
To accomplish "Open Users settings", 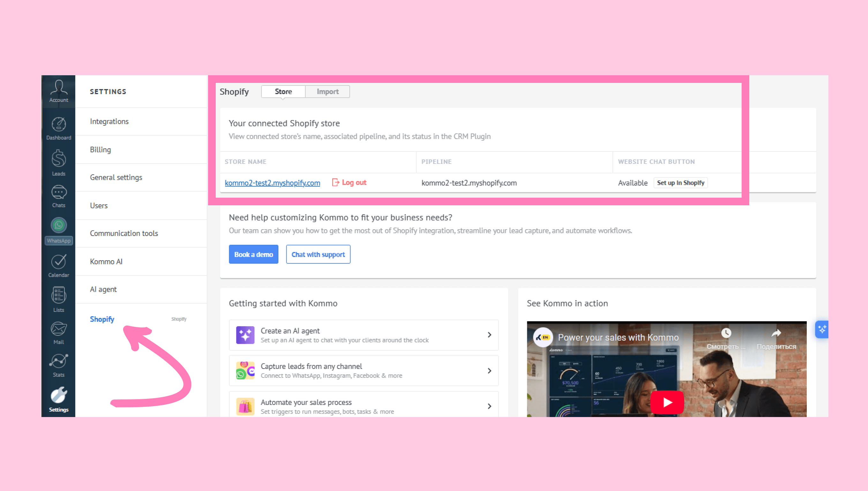I will pos(141,205).
